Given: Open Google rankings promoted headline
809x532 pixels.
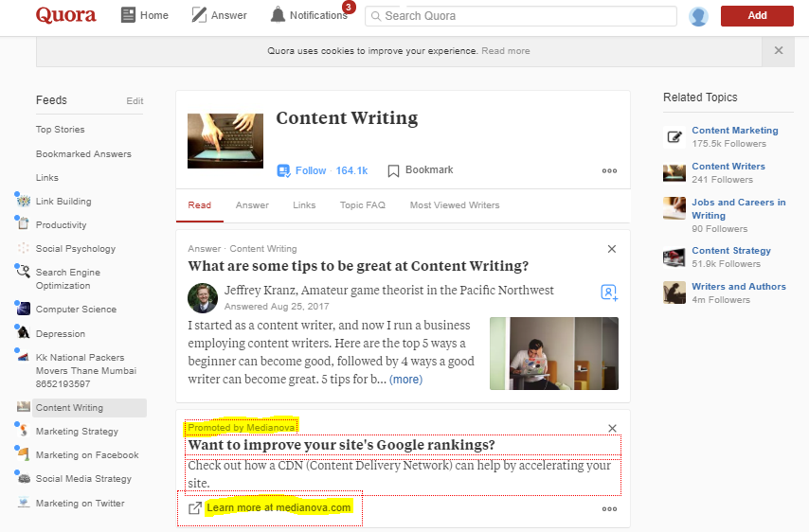Looking at the screenshot, I should click(x=342, y=445).
